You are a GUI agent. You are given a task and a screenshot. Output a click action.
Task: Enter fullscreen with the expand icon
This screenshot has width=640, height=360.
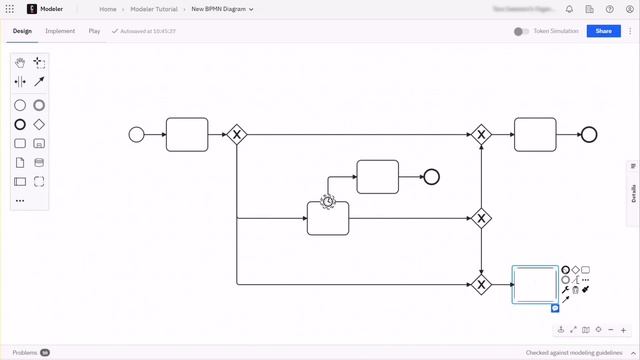(573, 330)
